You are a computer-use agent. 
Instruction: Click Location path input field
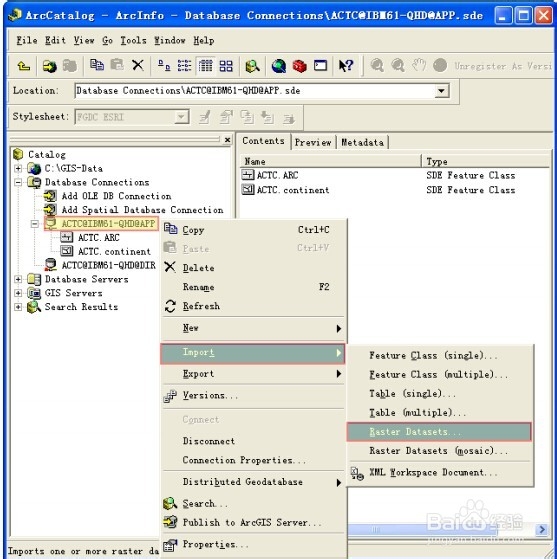tap(255, 91)
